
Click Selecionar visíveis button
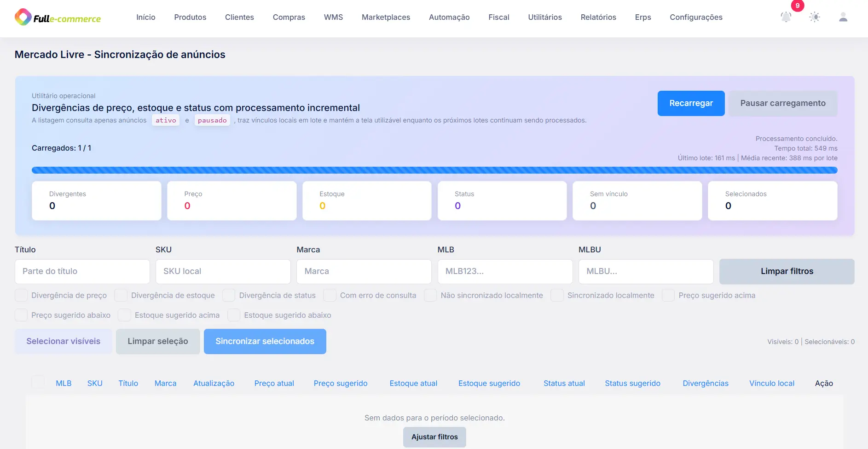coord(63,341)
